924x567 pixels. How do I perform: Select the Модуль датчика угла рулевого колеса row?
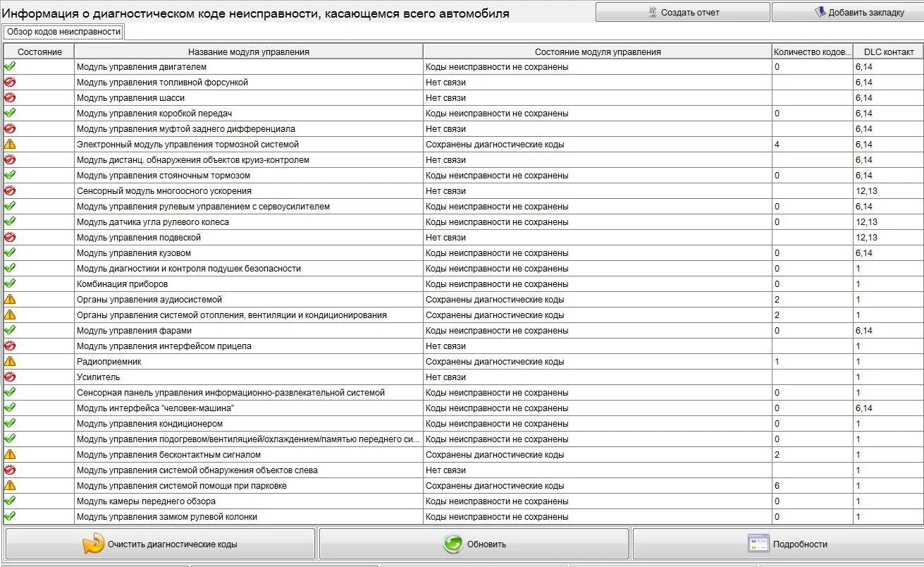click(463, 221)
